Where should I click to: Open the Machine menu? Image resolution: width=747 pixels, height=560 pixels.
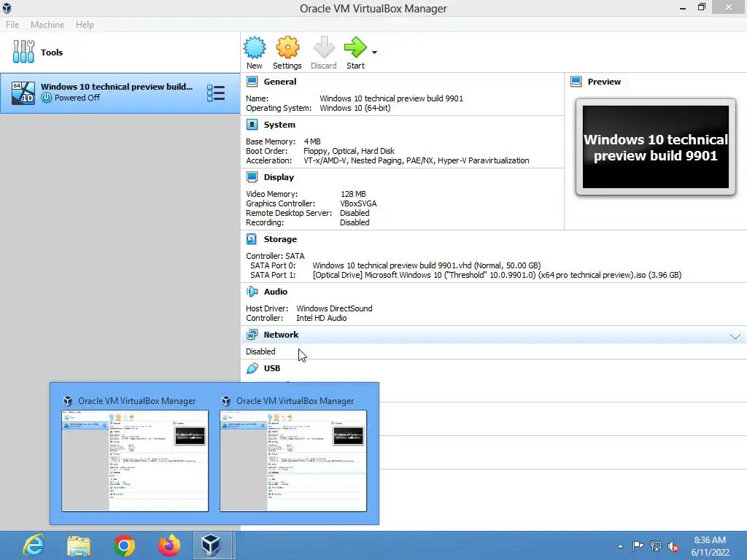point(47,25)
